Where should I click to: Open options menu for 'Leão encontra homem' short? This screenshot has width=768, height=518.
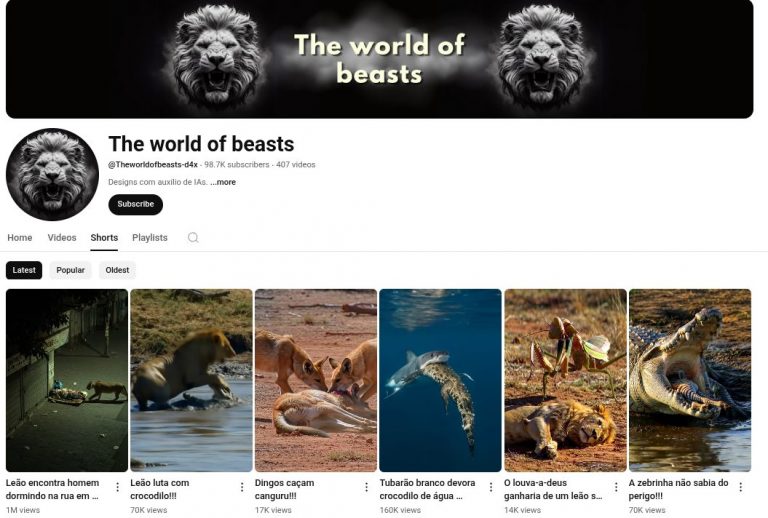pos(118,487)
